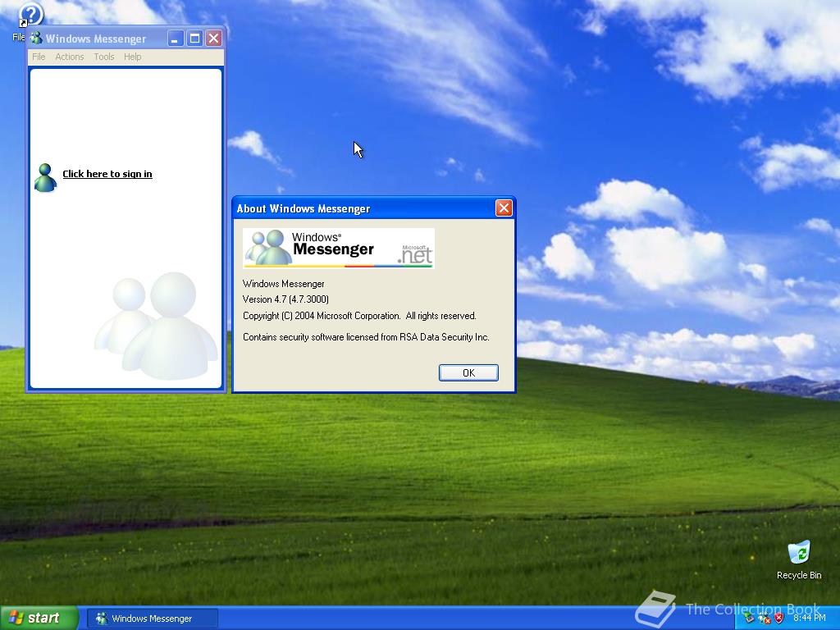This screenshot has width=840, height=630.
Task: Close the Windows Messenger main window
Action: [214, 38]
